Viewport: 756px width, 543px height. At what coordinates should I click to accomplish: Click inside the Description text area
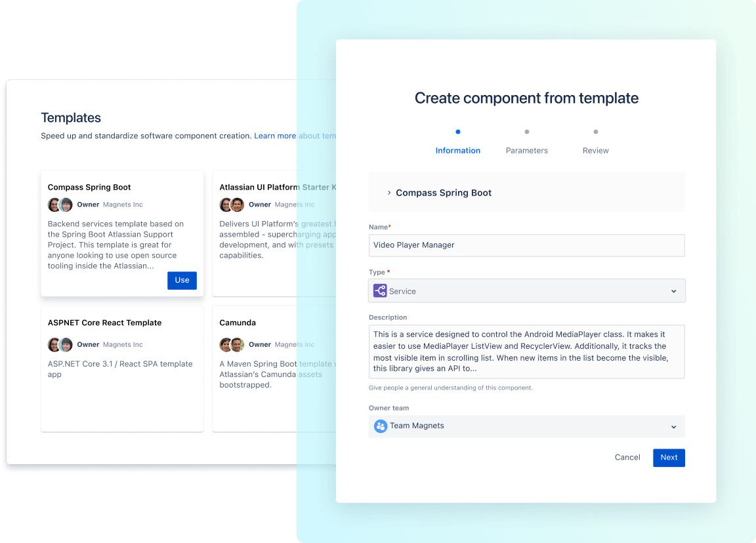[x=525, y=351]
